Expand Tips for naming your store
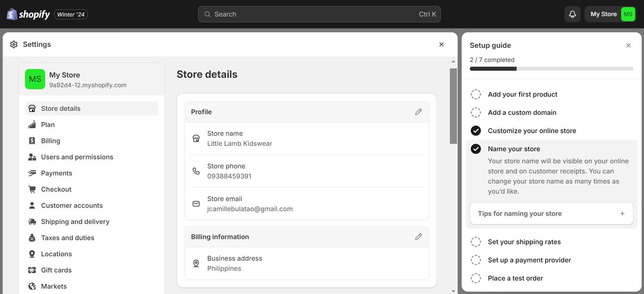 click(551, 214)
